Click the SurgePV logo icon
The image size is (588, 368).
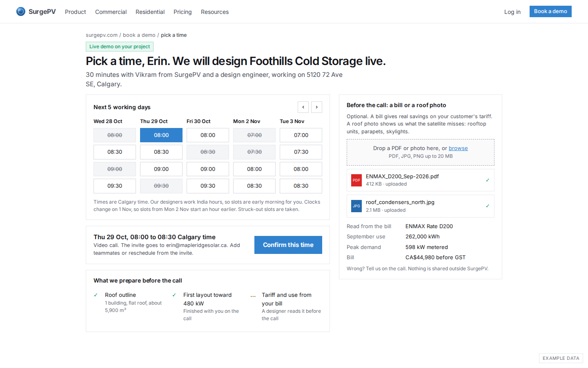(x=21, y=11)
